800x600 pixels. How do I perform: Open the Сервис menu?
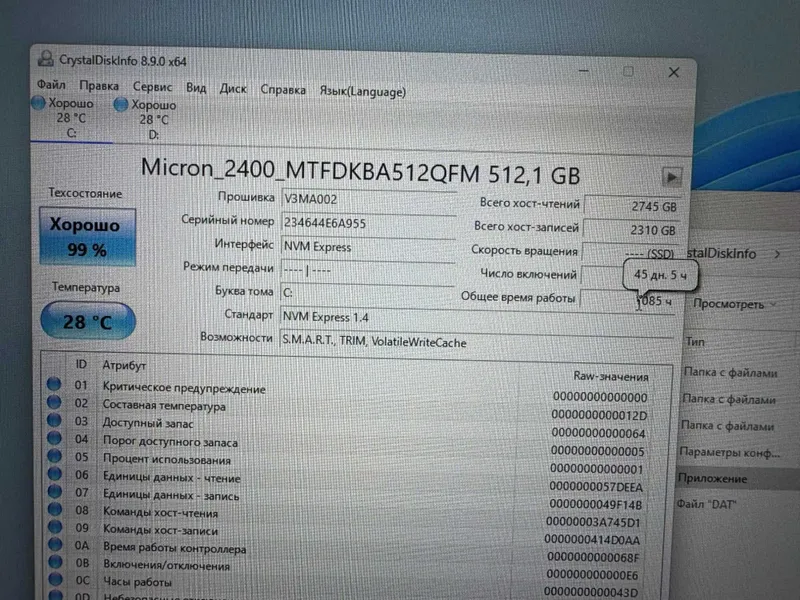pyautogui.click(x=152, y=87)
